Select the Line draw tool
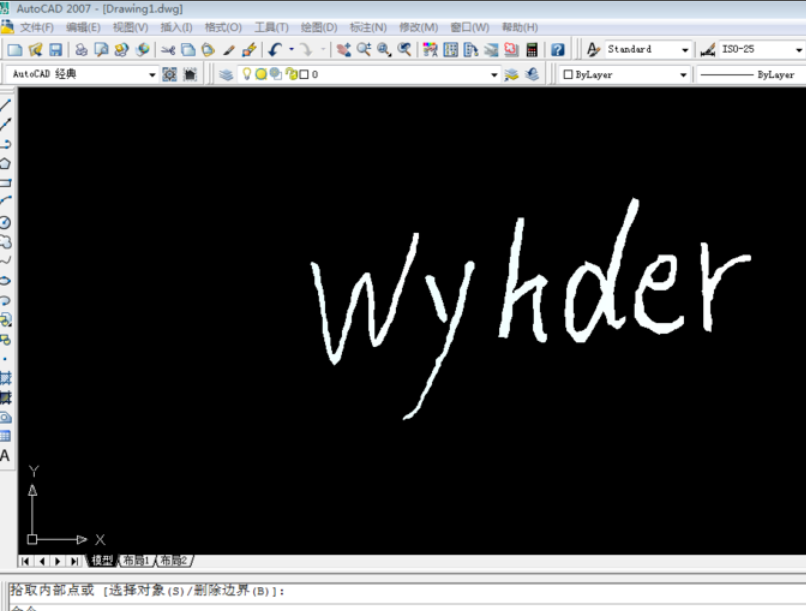Image resolution: width=806 pixels, height=611 pixels. click(5, 105)
